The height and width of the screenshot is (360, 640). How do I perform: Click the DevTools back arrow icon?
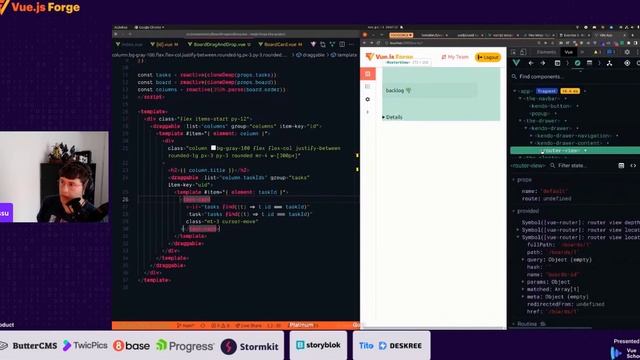click(x=531, y=63)
